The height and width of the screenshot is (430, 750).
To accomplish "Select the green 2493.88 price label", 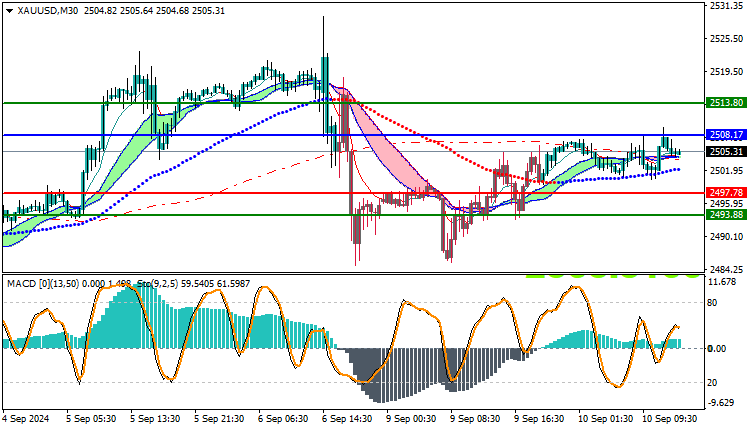I will [x=726, y=215].
